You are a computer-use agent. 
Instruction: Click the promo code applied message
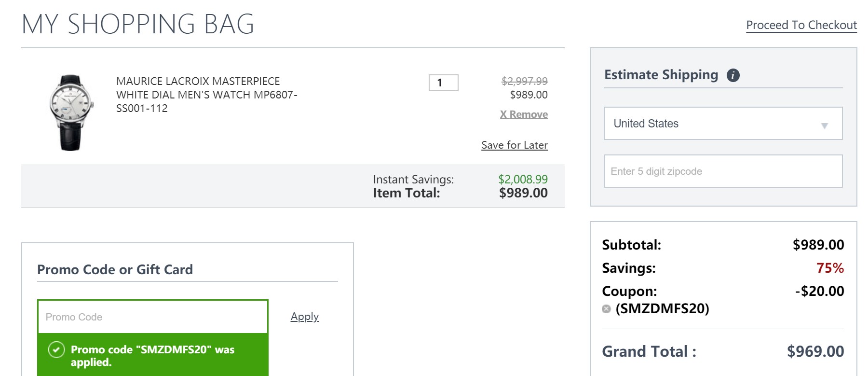152,356
